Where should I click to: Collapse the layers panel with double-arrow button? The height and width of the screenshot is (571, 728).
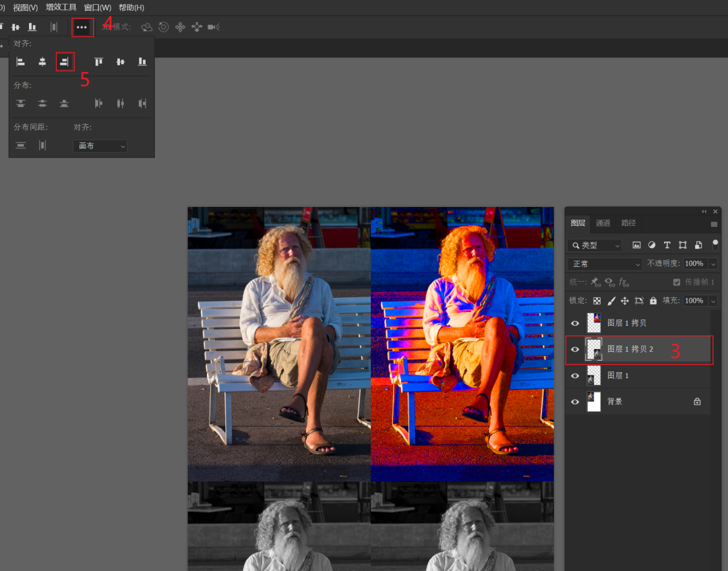point(704,212)
